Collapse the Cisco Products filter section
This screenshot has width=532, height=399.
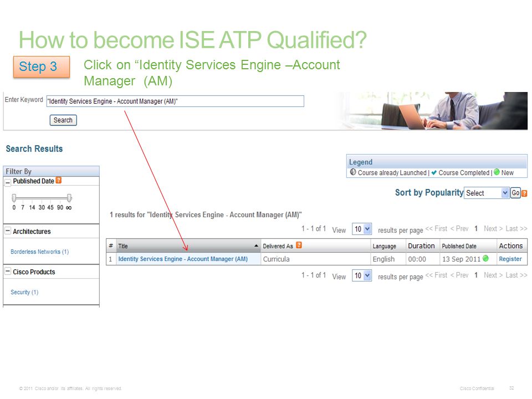click(7, 271)
